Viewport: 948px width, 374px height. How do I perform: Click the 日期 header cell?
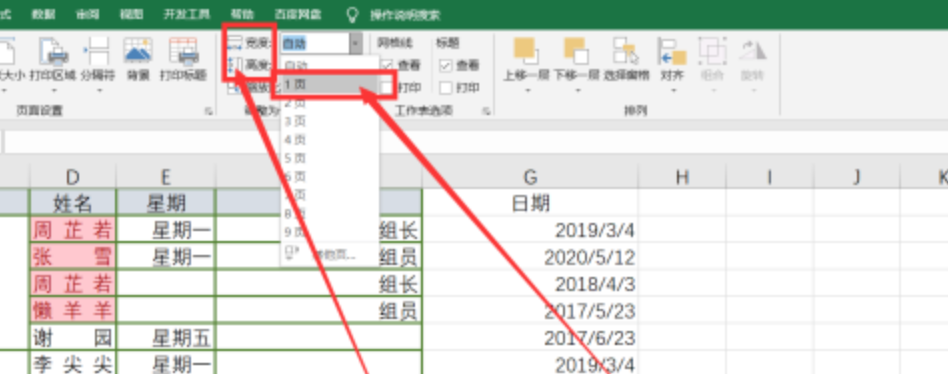click(x=530, y=203)
